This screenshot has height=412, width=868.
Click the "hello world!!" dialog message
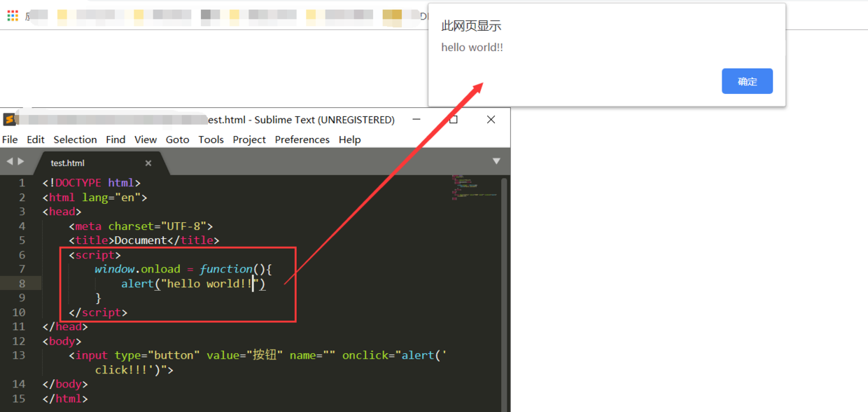472,48
